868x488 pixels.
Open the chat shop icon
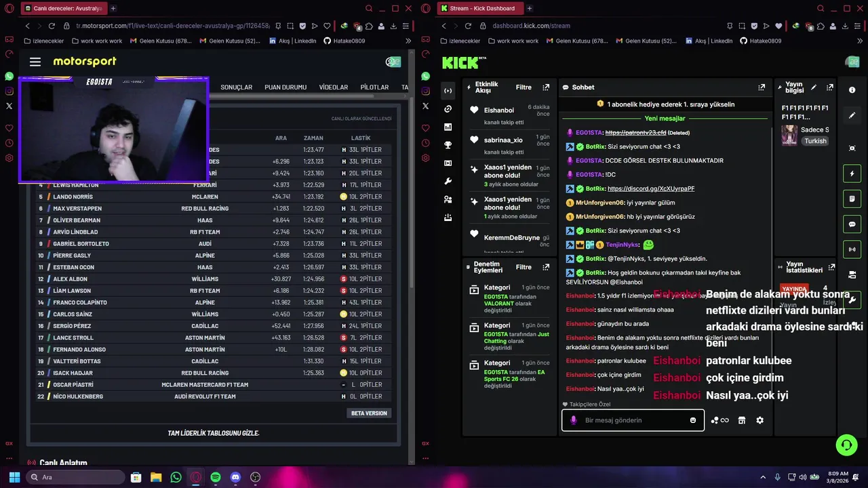[x=742, y=420]
